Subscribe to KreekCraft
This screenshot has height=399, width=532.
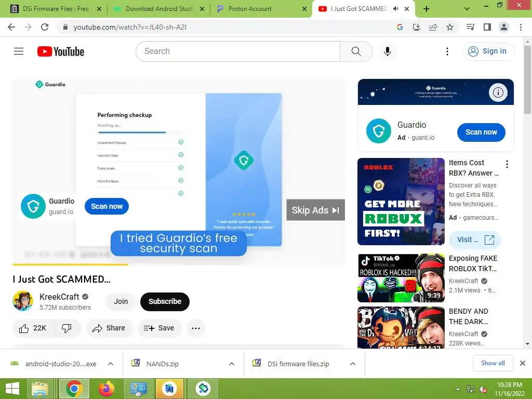(165, 301)
